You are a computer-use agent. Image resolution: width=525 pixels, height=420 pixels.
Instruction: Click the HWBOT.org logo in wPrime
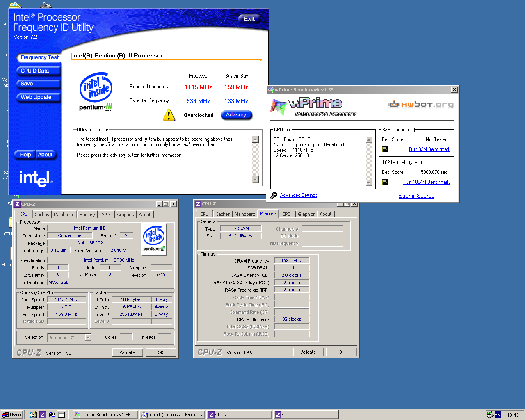421,104
